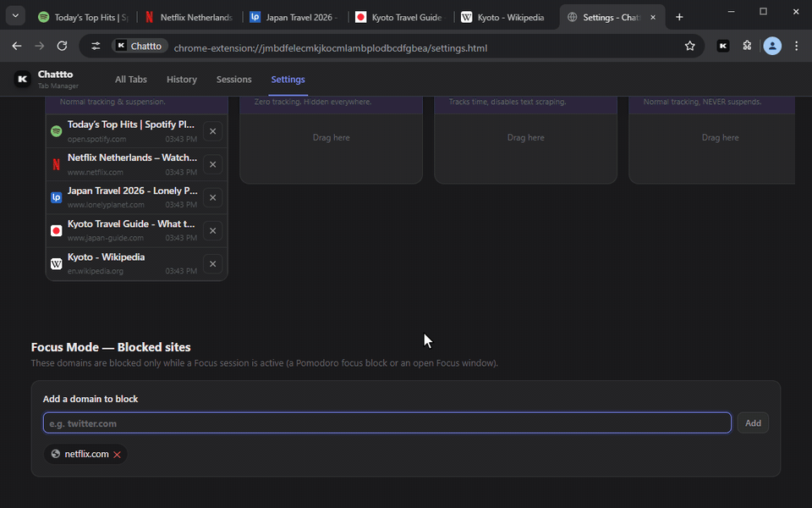The width and height of the screenshot is (812, 508).
Task: Click the Spotify favicon in tab list
Action: tap(57, 132)
